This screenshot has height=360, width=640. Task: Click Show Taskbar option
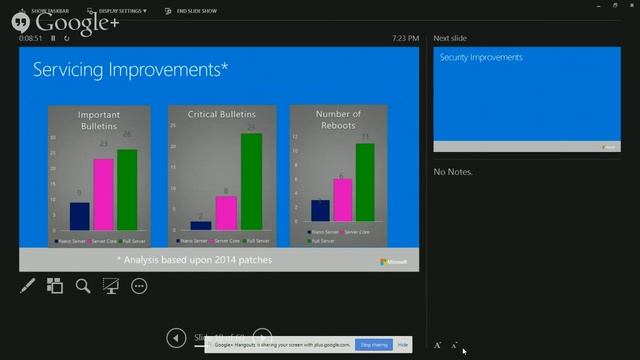[46, 11]
